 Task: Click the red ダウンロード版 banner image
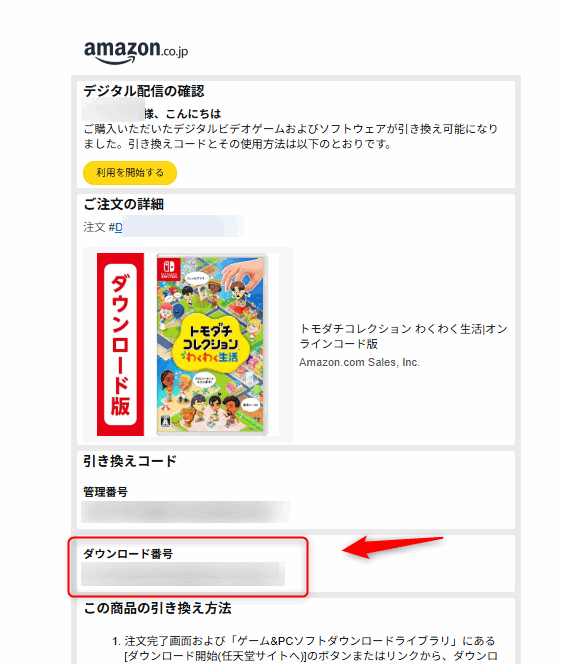[x=120, y=344]
